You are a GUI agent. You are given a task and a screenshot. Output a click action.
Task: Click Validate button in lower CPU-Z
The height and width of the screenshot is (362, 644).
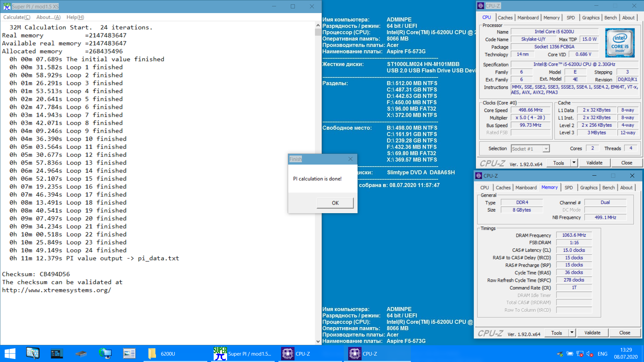[592, 333]
